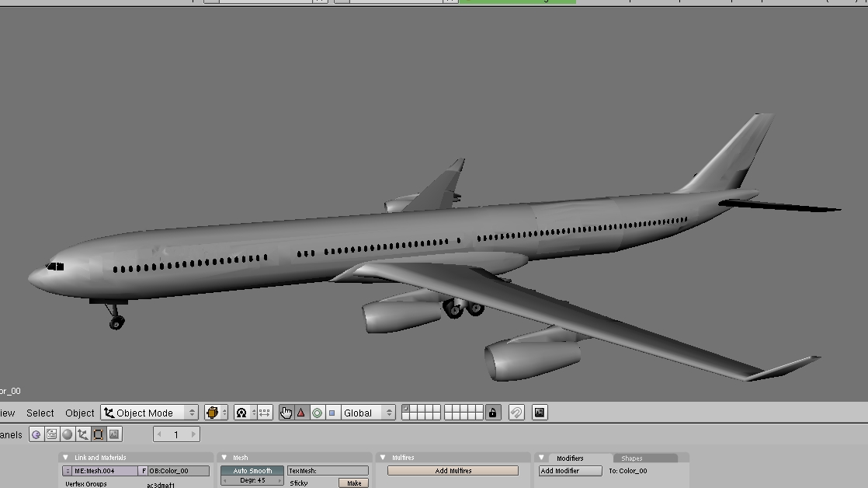Click the render this window image icon
The height and width of the screenshot is (488, 868).
(540, 413)
